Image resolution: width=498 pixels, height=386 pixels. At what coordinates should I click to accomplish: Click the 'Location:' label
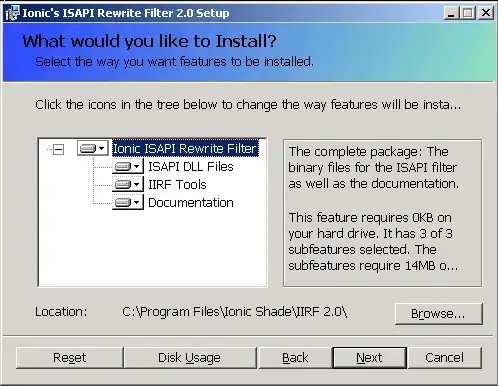coord(61,312)
